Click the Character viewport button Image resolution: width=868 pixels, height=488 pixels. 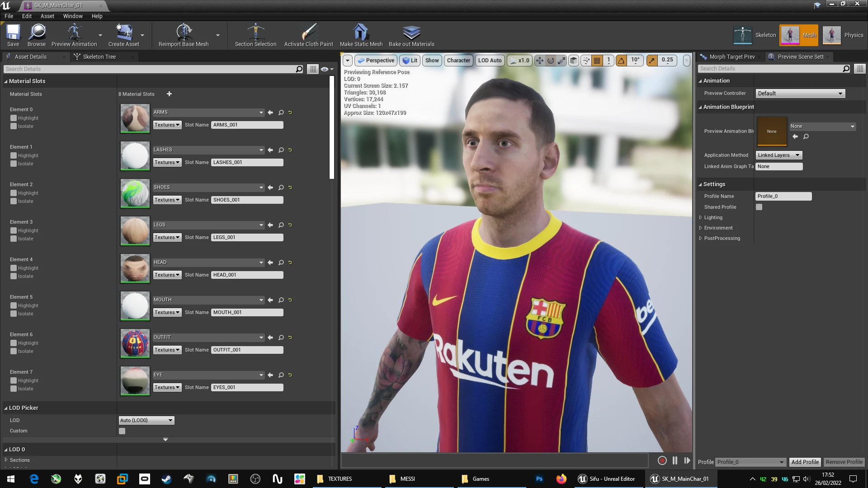[458, 60]
